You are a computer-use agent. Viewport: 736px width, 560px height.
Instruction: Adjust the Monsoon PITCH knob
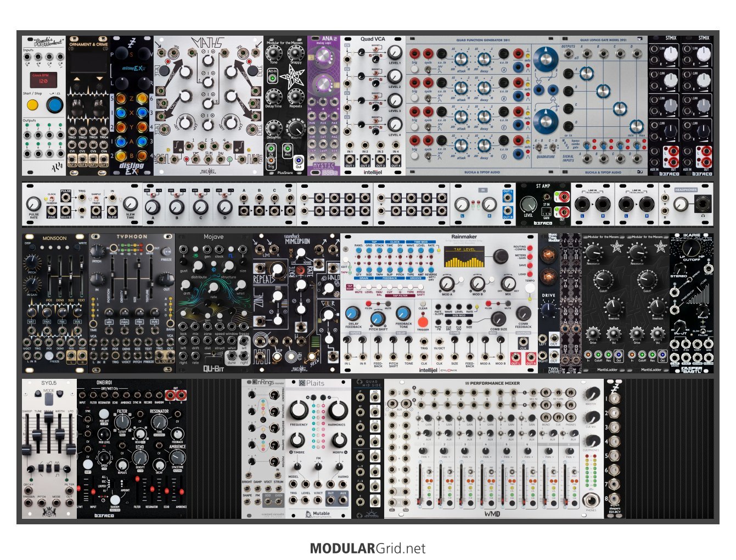pyautogui.click(x=32, y=262)
